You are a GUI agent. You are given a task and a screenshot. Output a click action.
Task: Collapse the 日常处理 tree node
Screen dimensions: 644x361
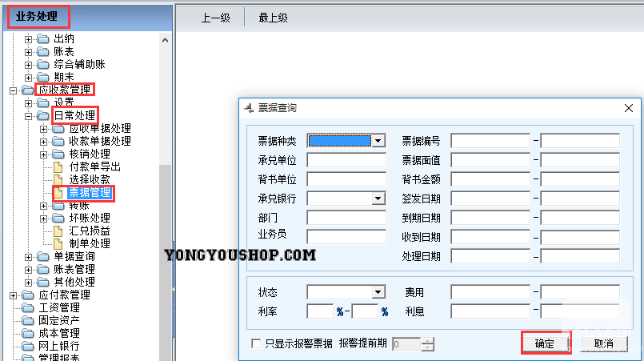coord(28,116)
